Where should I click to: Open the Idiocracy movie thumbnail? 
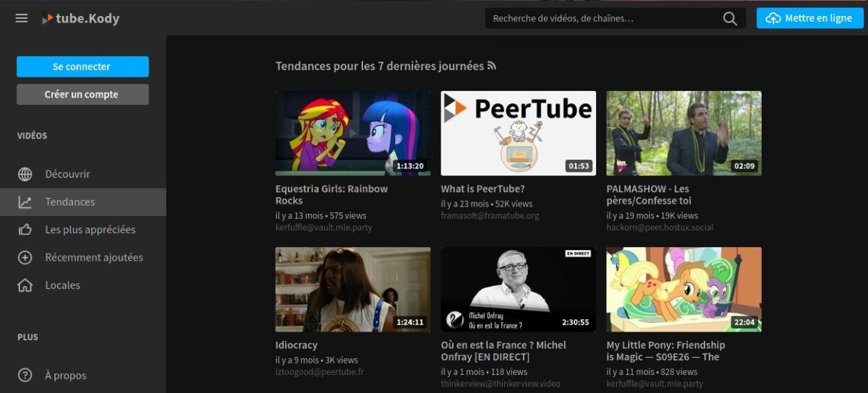click(353, 290)
